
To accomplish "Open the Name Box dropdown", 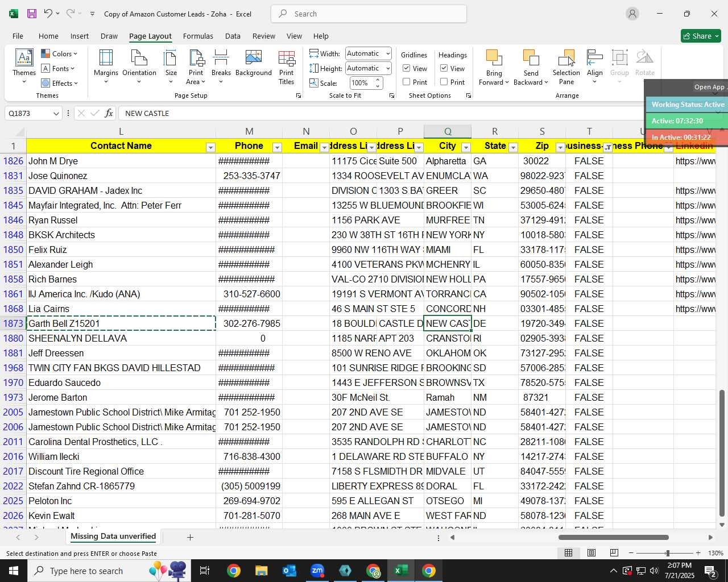I will click(x=56, y=114).
